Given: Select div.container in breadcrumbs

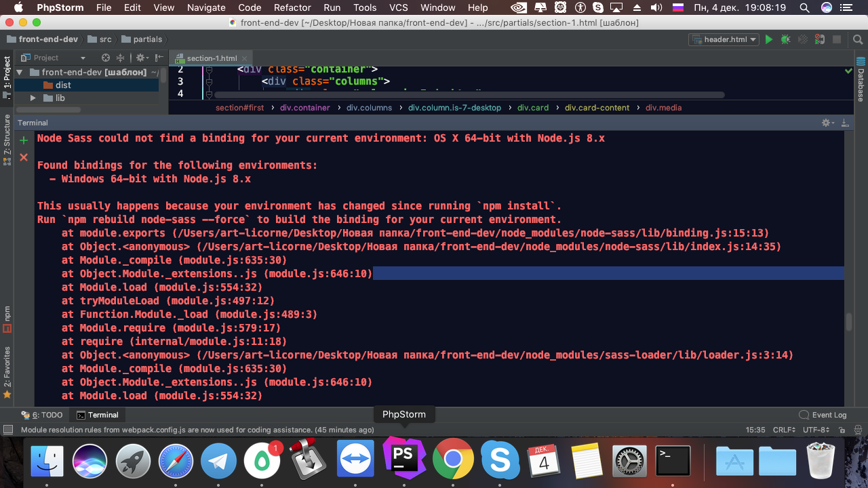Looking at the screenshot, I should pyautogui.click(x=305, y=108).
